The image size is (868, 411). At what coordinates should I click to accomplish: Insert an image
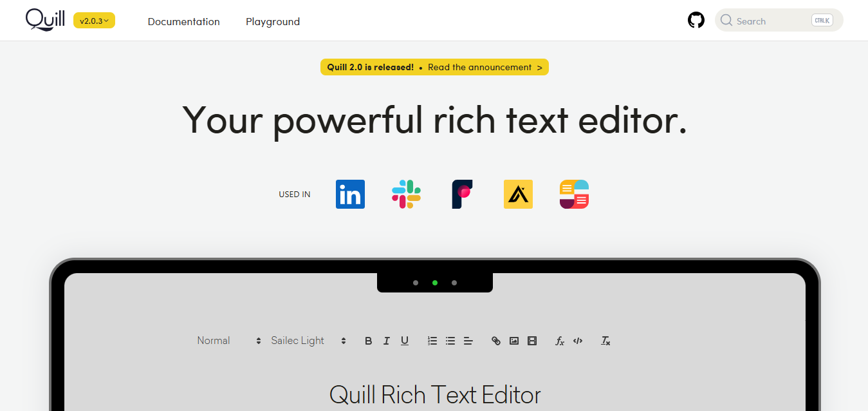point(514,341)
